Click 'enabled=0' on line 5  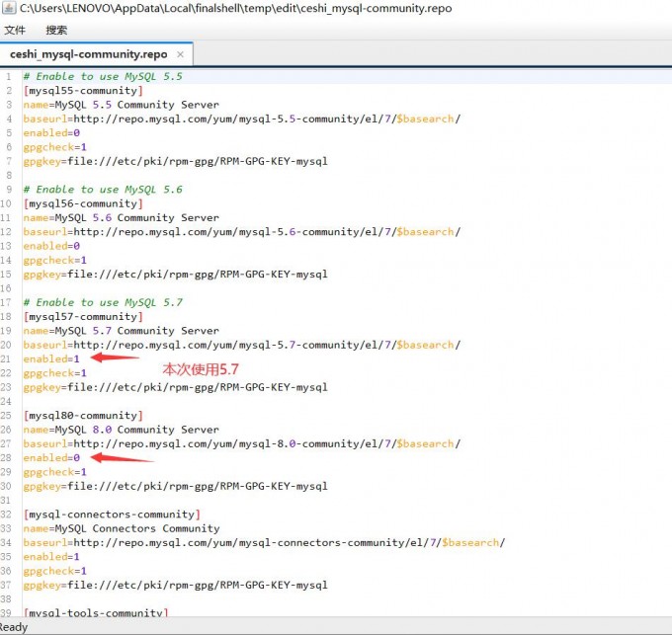point(51,133)
